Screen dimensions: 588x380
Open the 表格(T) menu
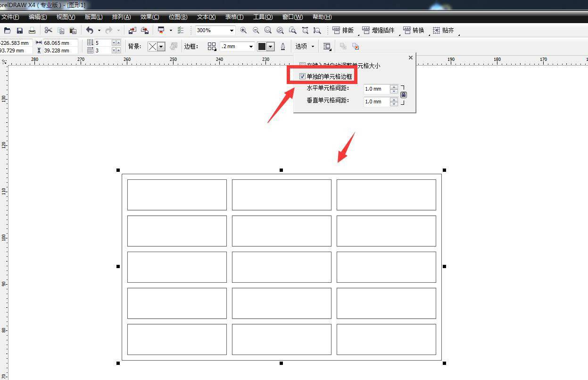(x=234, y=17)
